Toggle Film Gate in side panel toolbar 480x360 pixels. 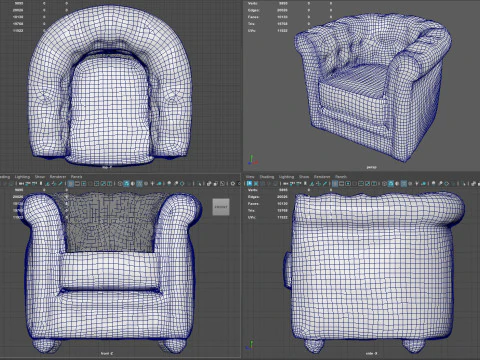341,184
